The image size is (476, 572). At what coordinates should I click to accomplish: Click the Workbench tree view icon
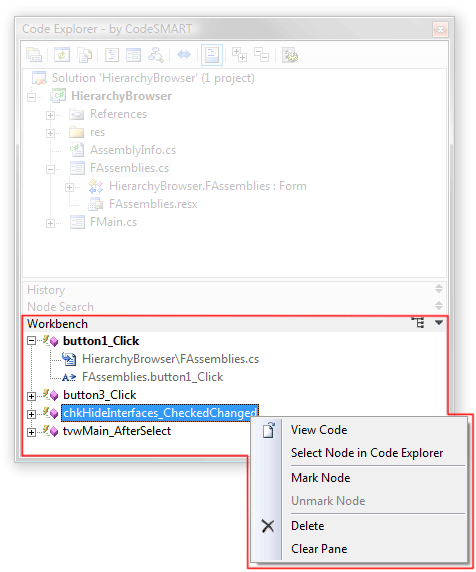pos(418,323)
